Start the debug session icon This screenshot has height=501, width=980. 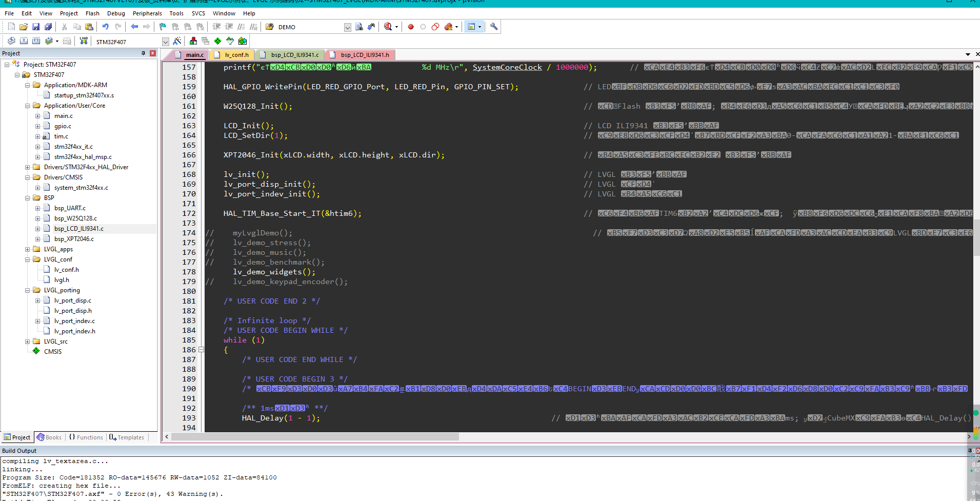pos(388,27)
